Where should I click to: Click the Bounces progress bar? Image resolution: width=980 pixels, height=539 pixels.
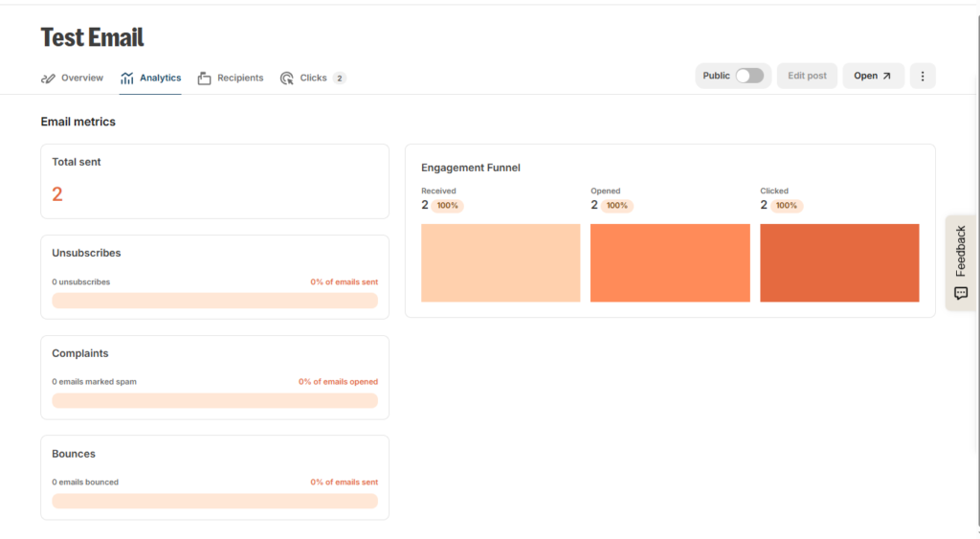coord(215,501)
